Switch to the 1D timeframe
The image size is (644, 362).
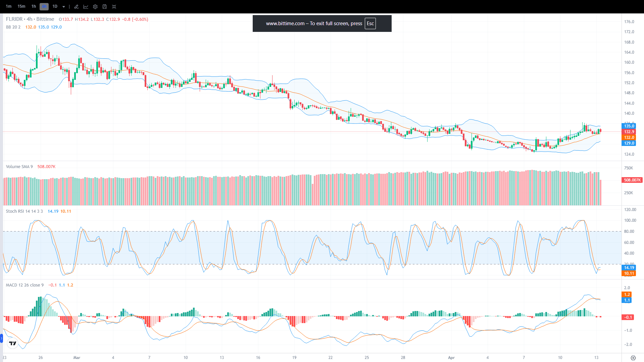[55, 6]
